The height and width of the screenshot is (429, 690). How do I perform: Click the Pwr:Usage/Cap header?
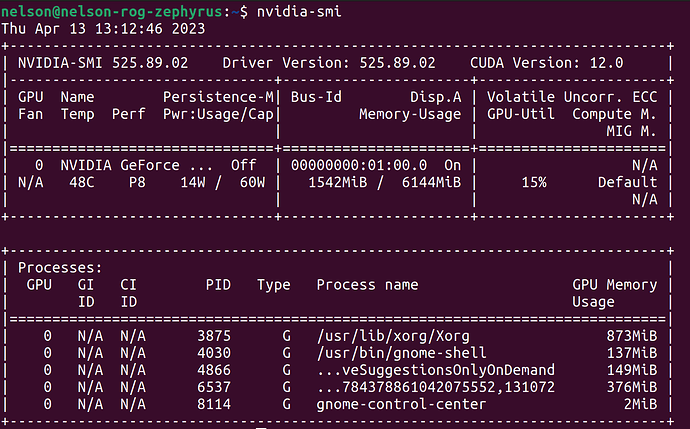(x=218, y=114)
